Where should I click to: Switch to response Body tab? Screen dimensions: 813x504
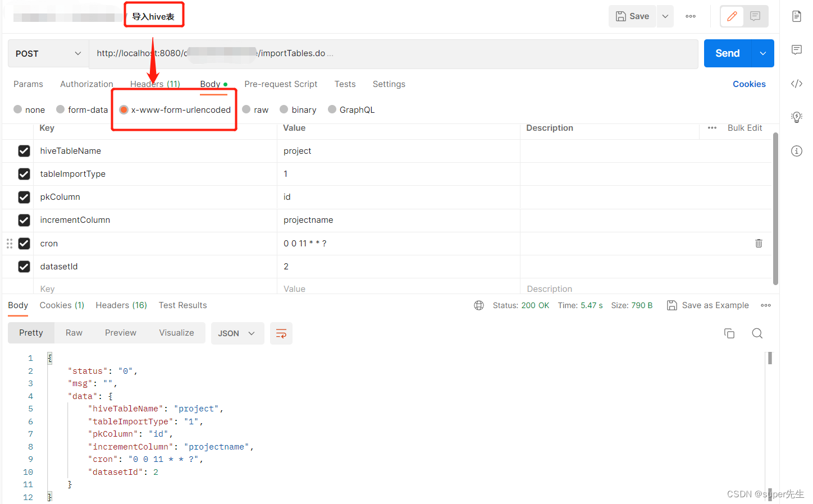point(18,305)
